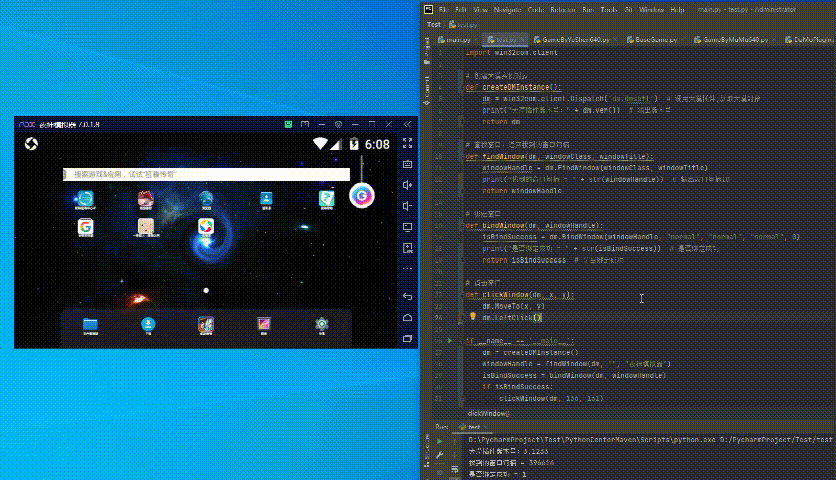
Task: Click the green icon in Nox title bar
Action: point(288,124)
